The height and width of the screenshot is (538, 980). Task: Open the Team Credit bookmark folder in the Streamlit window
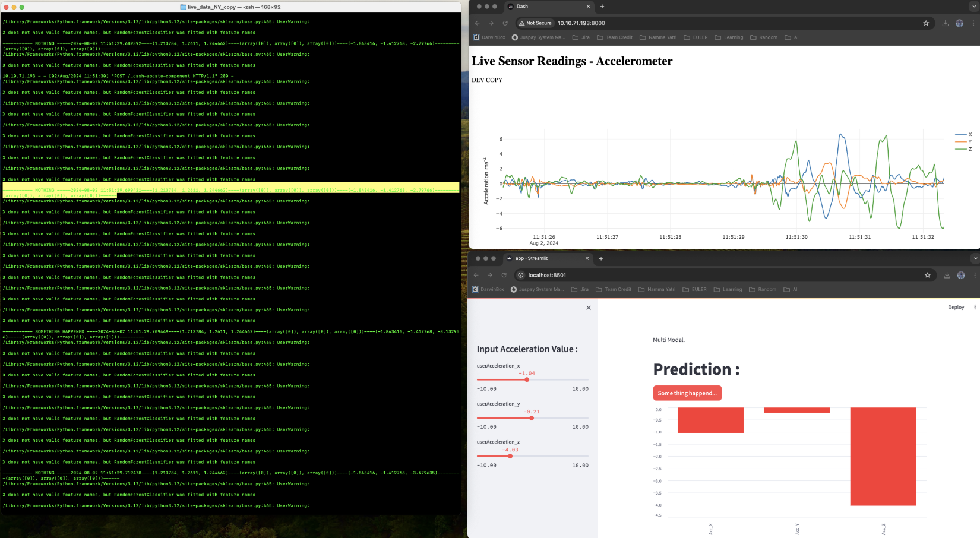(614, 289)
